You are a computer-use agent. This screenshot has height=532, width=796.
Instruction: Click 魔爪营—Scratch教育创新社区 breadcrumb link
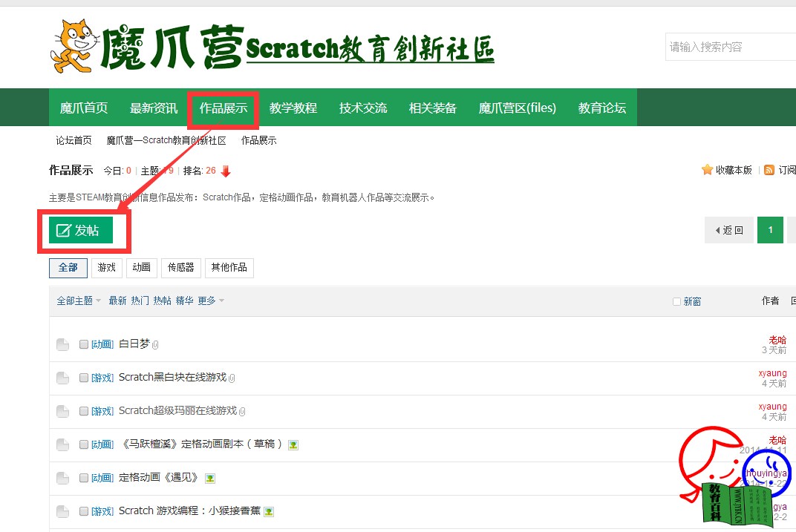click(x=166, y=140)
